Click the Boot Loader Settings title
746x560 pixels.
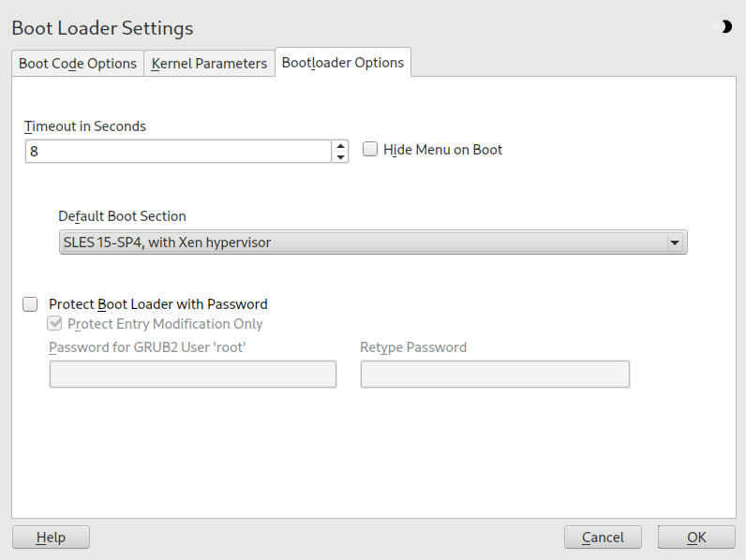pyautogui.click(x=102, y=28)
